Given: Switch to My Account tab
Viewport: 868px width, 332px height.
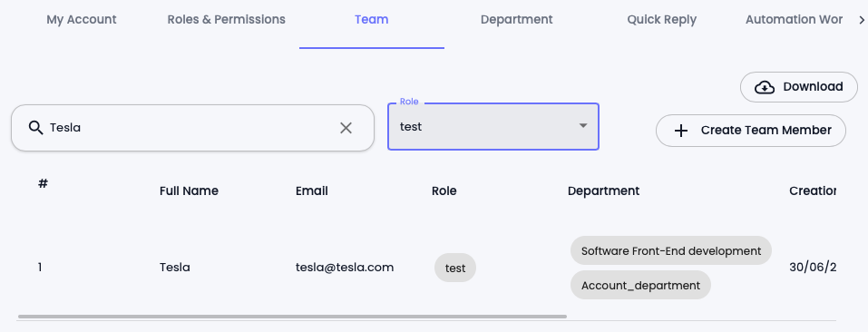Looking at the screenshot, I should 82,19.
